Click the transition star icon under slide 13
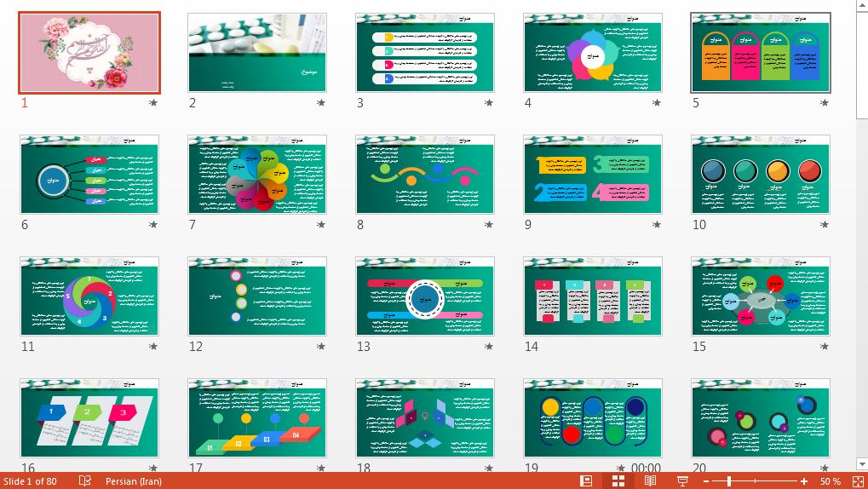Image resolution: width=868 pixels, height=489 pixels. 489,347
